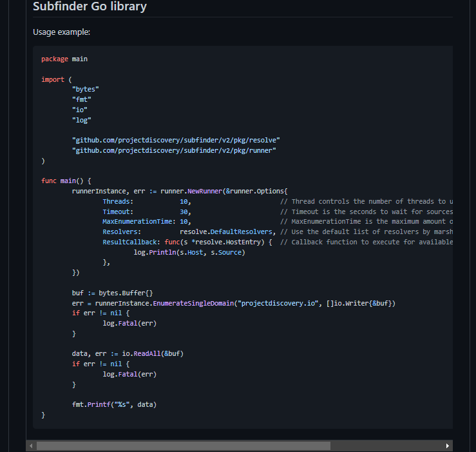
Task: Click the "fmt" import string
Action: 82,100
